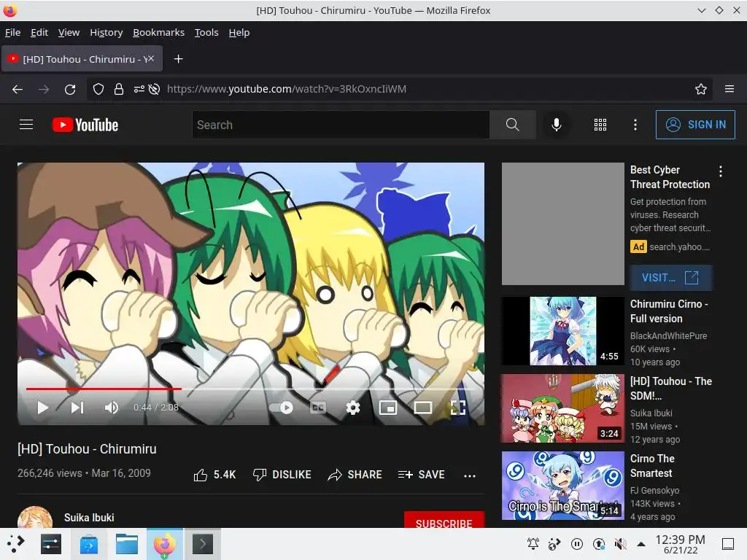Screen dimensions: 747x560
Task: Expand hidden system tray icons arrow
Action: 641,544
